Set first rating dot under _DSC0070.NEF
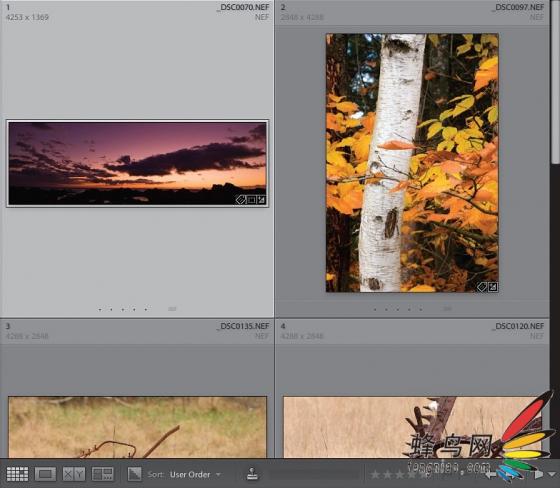This screenshot has width=560, height=488. pos(100,309)
